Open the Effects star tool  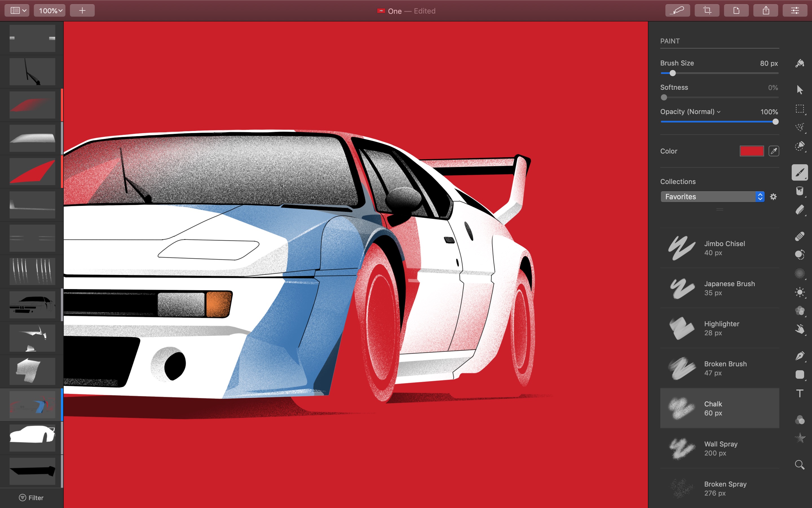pos(800,438)
